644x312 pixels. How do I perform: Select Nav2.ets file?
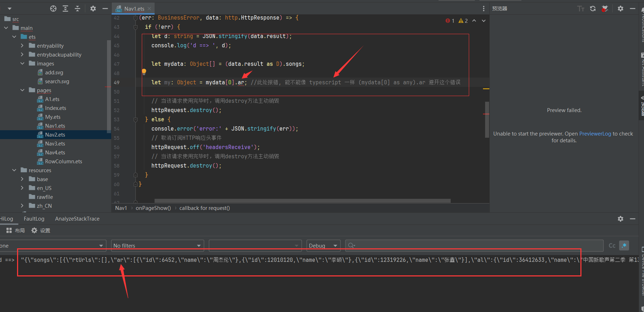(55, 134)
